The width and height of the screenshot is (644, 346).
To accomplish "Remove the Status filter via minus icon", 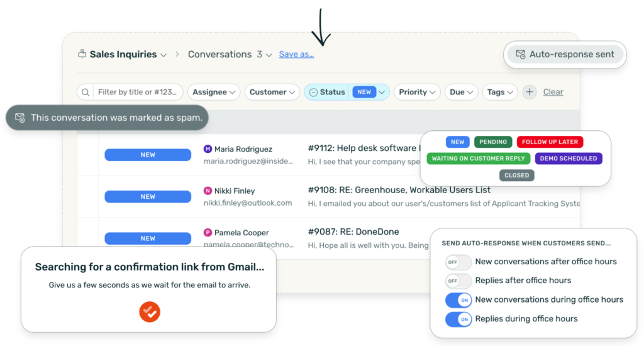I will click(313, 92).
